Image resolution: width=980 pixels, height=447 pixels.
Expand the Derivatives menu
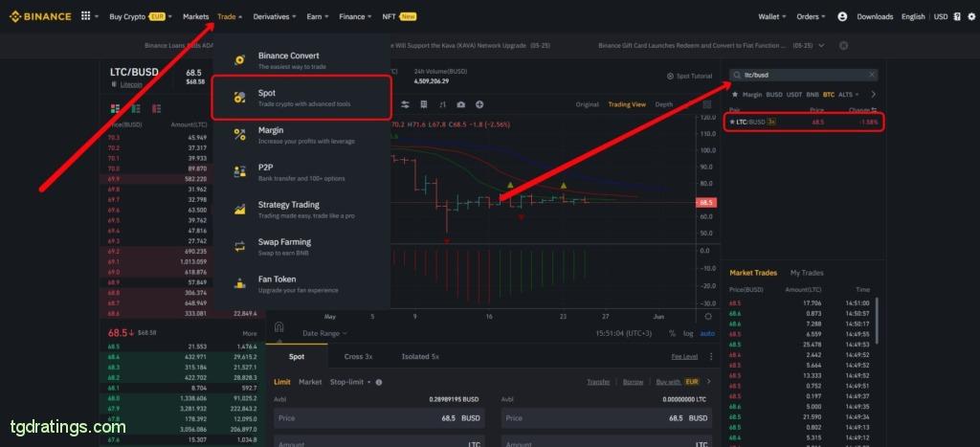click(x=275, y=17)
